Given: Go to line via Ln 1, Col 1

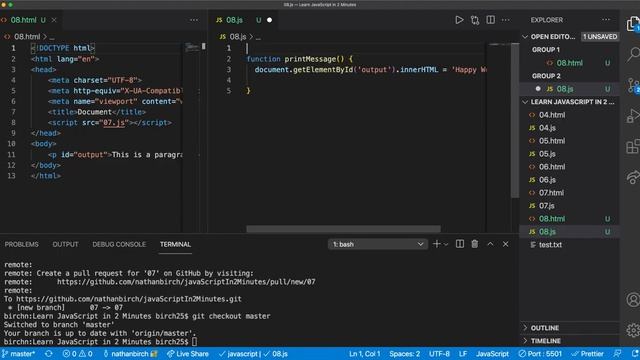Looking at the screenshot, I should pos(364,354).
